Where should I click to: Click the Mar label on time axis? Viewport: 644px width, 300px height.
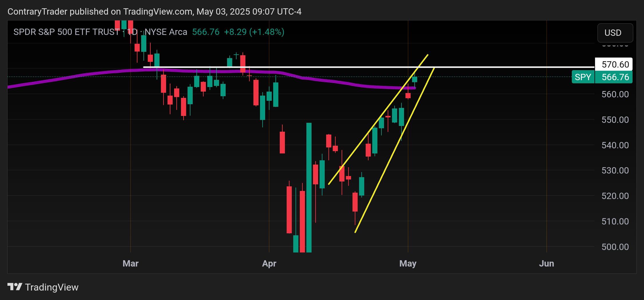(x=131, y=263)
